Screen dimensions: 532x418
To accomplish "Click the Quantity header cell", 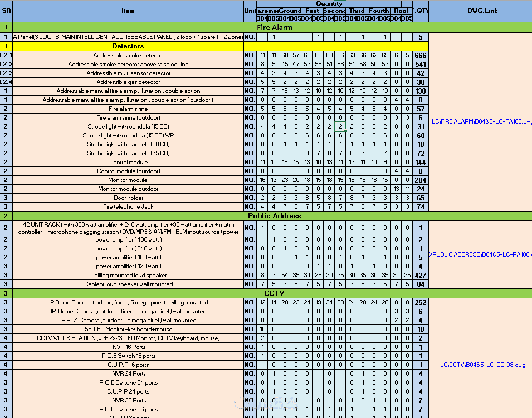I will point(329,4).
